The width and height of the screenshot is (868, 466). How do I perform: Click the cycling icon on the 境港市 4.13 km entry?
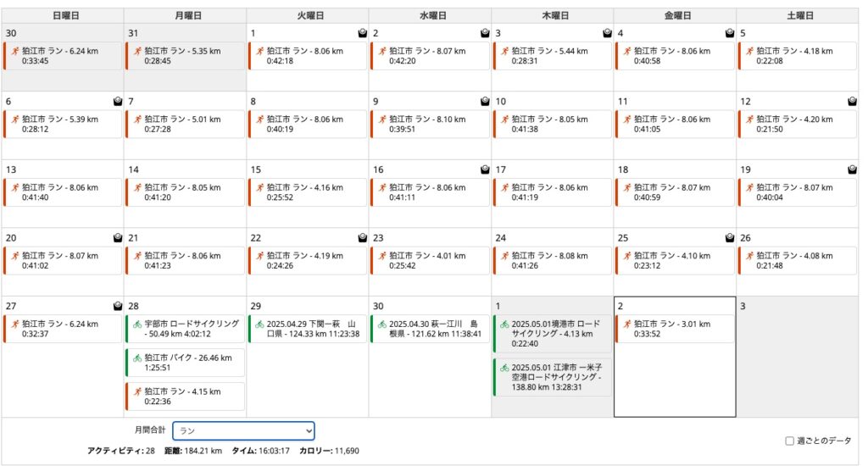click(504, 324)
